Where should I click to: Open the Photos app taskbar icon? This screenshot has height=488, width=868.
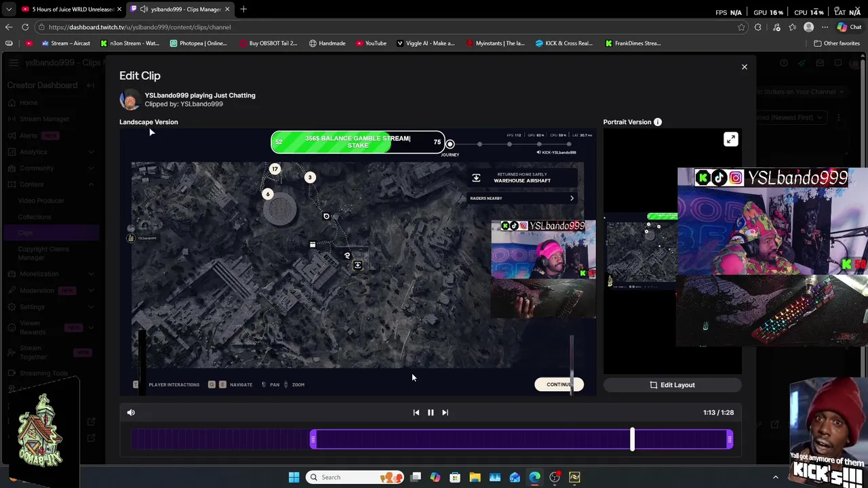495,477
